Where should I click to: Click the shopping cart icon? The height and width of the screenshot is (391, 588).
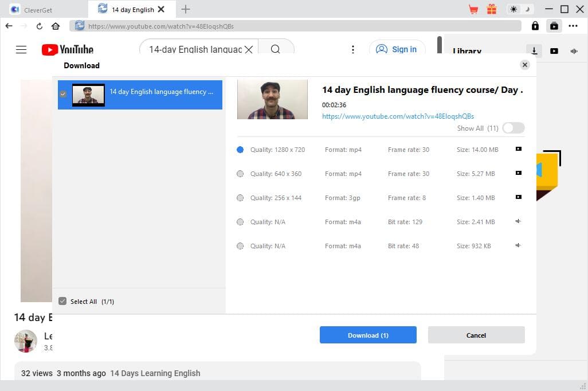pyautogui.click(x=472, y=9)
